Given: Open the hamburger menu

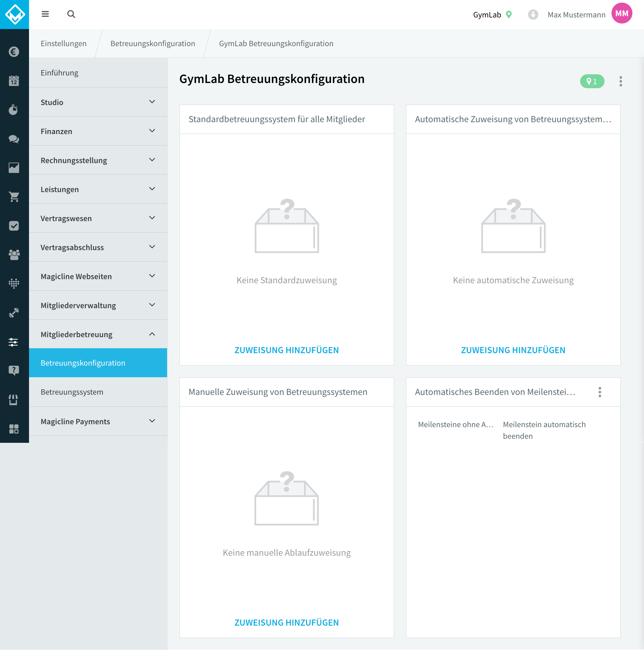Looking at the screenshot, I should click(x=45, y=14).
